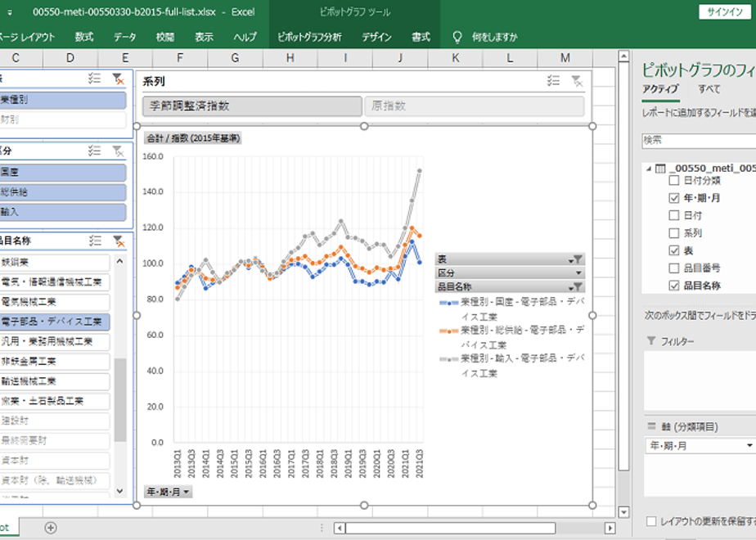The image size is (756, 540).
Task: Open 年･期･月 axis field button dropdown
Action: 168,492
